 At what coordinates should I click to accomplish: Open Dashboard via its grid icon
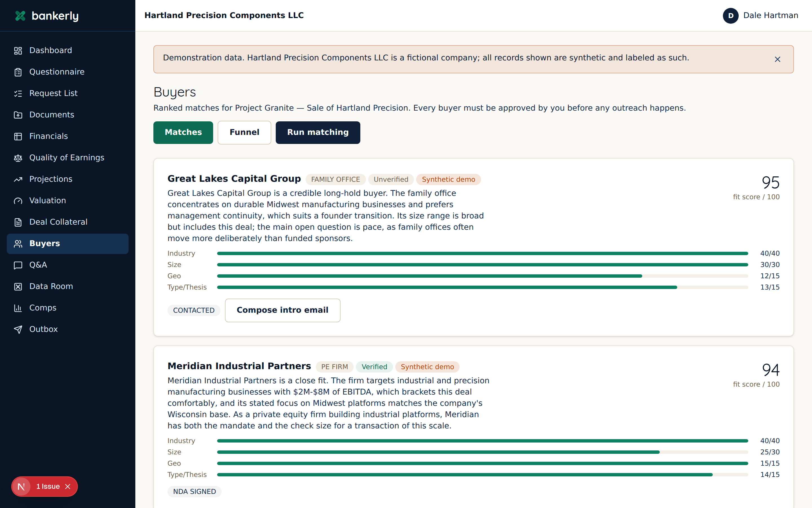[18, 51]
